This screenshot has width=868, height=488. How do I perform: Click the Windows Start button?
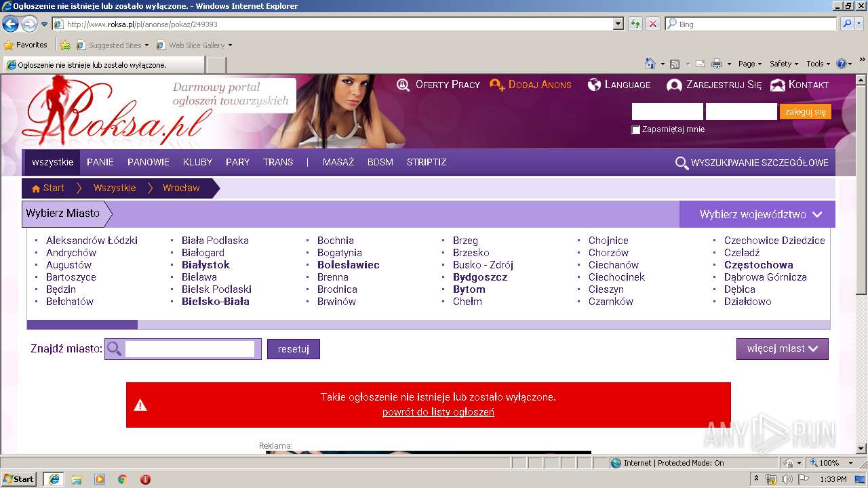tap(19, 479)
